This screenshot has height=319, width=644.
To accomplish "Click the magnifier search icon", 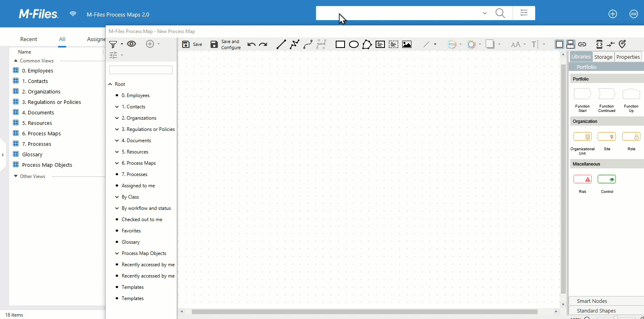I will (500, 13).
